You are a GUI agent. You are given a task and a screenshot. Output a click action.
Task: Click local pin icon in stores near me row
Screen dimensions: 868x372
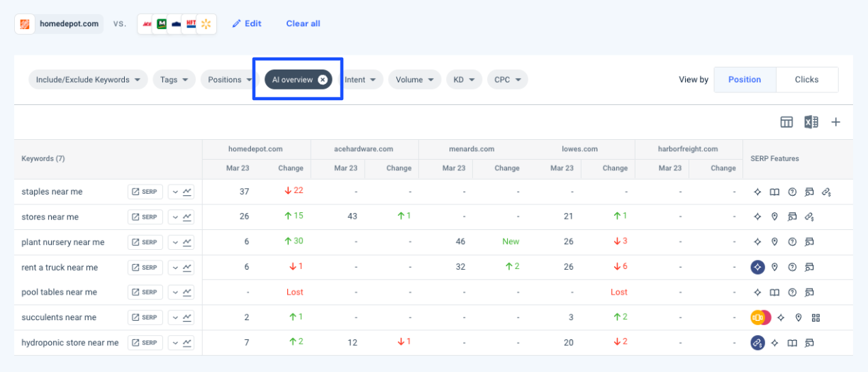(x=774, y=217)
